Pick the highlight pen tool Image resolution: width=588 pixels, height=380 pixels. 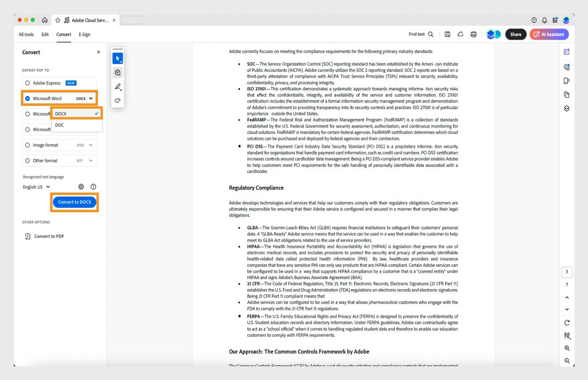click(118, 86)
